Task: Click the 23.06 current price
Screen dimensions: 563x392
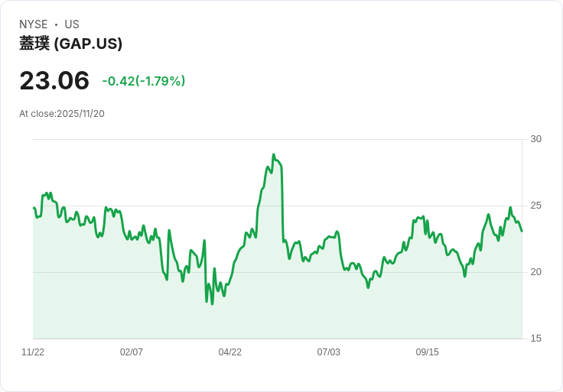Action: (x=54, y=81)
